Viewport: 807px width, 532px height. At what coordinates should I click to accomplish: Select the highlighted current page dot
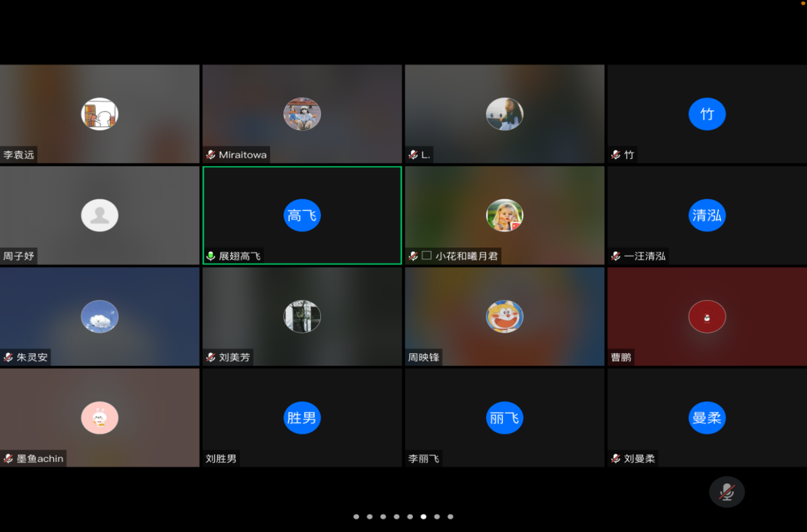point(423,517)
